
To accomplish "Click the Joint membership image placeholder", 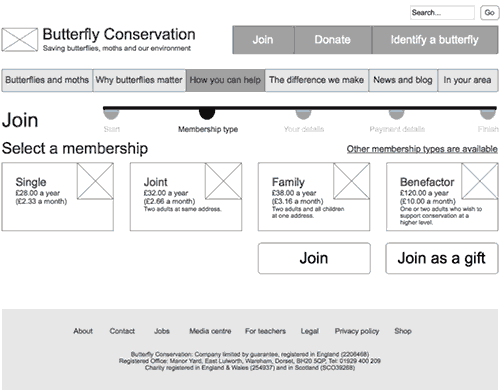I will pos(224,181).
